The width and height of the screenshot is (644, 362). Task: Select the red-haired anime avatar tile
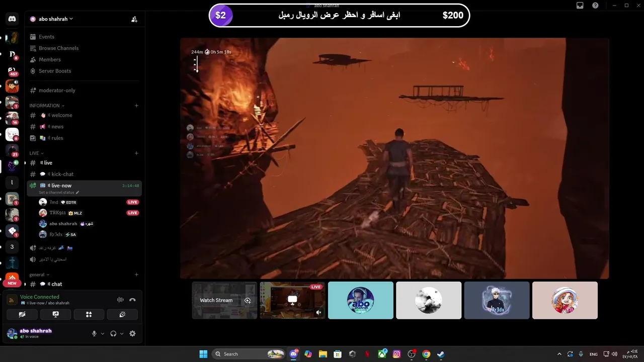click(x=565, y=300)
